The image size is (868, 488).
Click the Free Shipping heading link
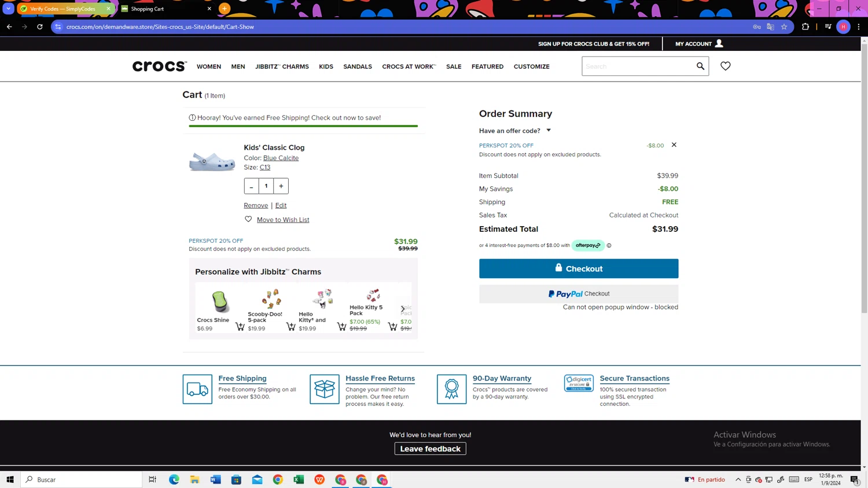point(242,378)
